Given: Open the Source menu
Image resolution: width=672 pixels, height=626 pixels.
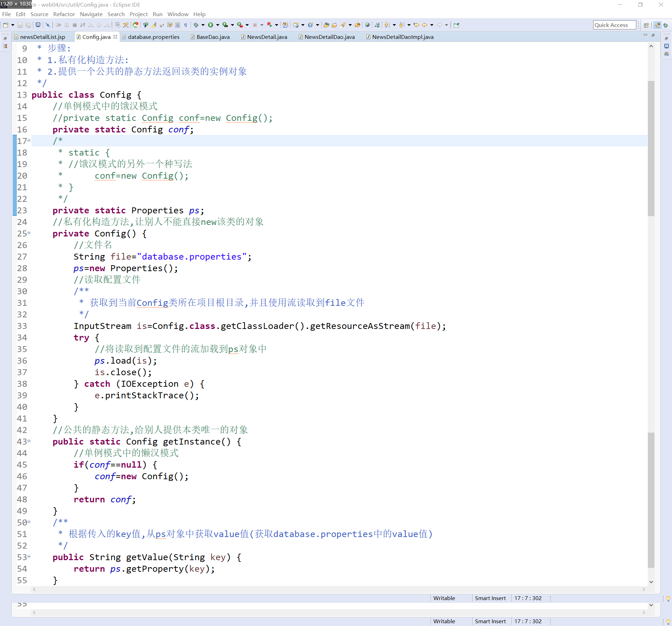Looking at the screenshot, I should coord(39,14).
